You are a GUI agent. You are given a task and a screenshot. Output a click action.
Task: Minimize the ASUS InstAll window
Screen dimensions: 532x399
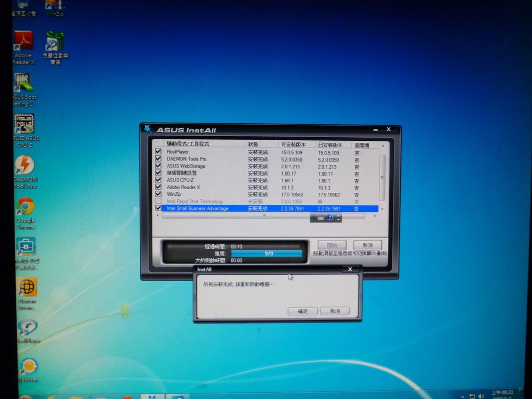(x=376, y=129)
